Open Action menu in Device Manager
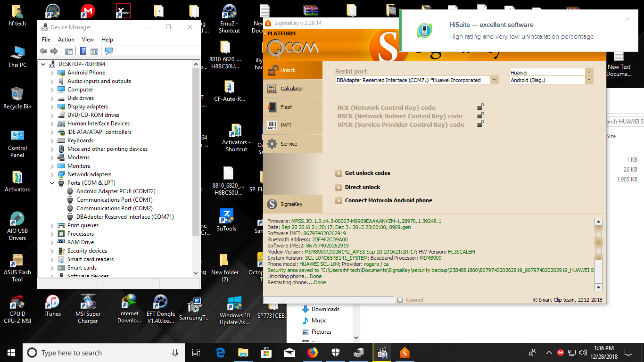Viewport: 644px width, 362px height. [66, 40]
